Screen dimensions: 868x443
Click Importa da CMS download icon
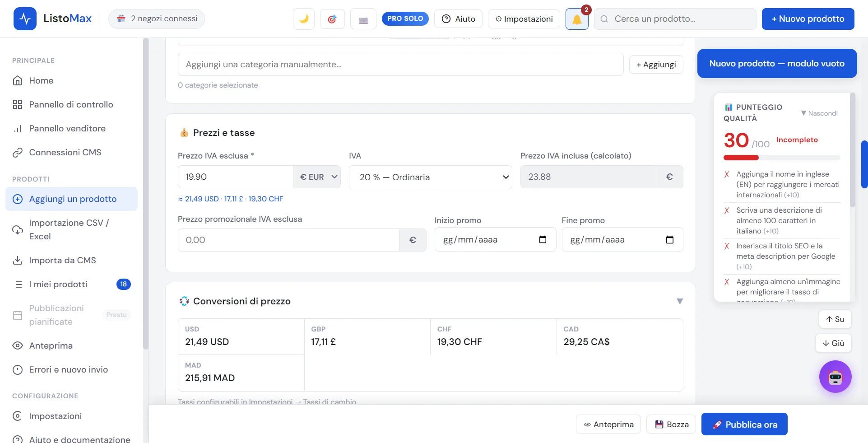[18, 260]
